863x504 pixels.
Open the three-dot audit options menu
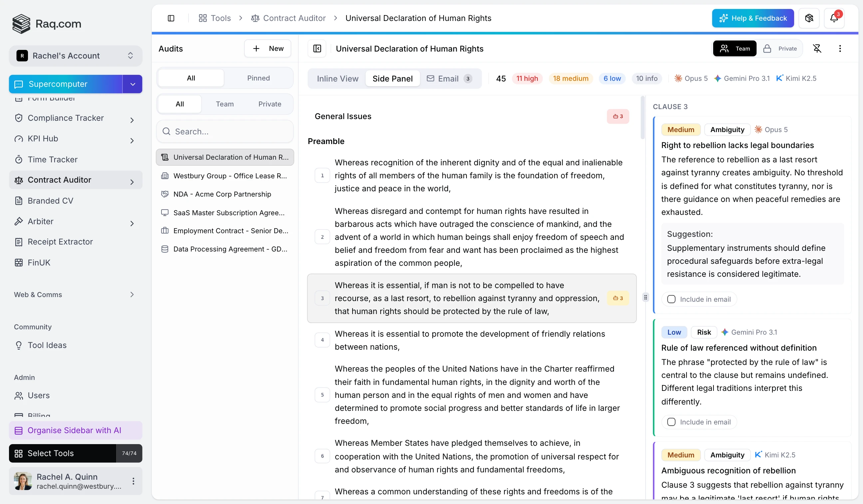(x=840, y=49)
